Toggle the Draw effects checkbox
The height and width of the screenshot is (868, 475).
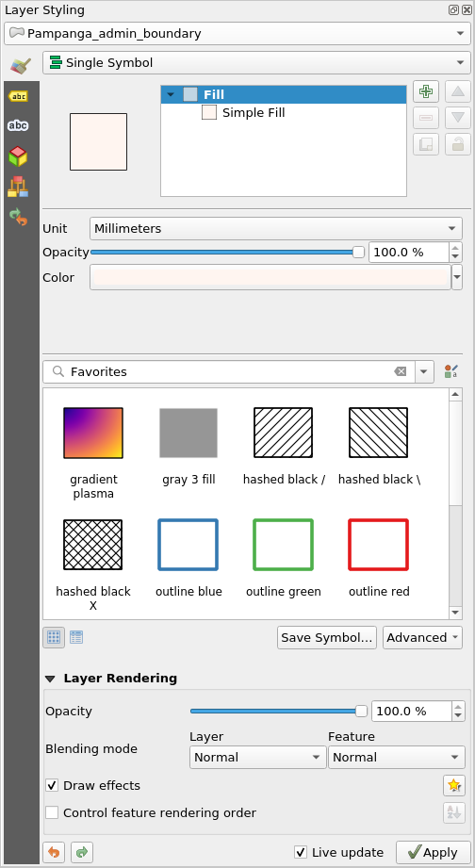click(x=52, y=785)
